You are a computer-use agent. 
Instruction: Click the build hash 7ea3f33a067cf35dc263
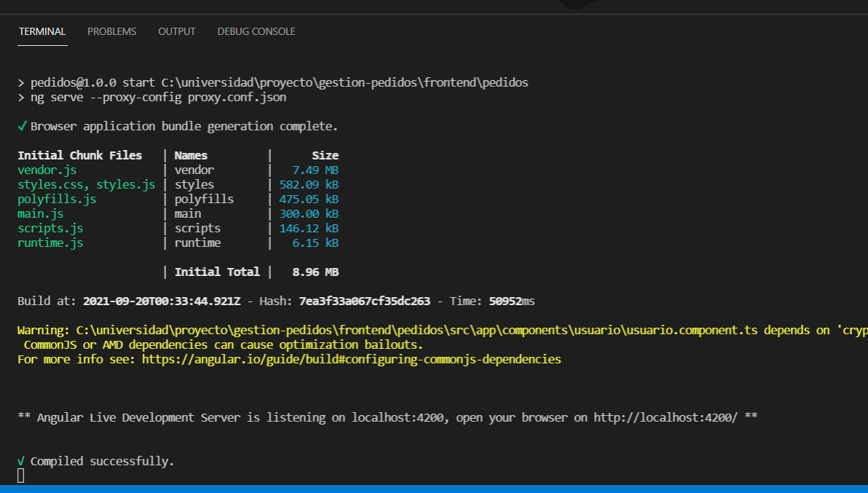tap(364, 301)
